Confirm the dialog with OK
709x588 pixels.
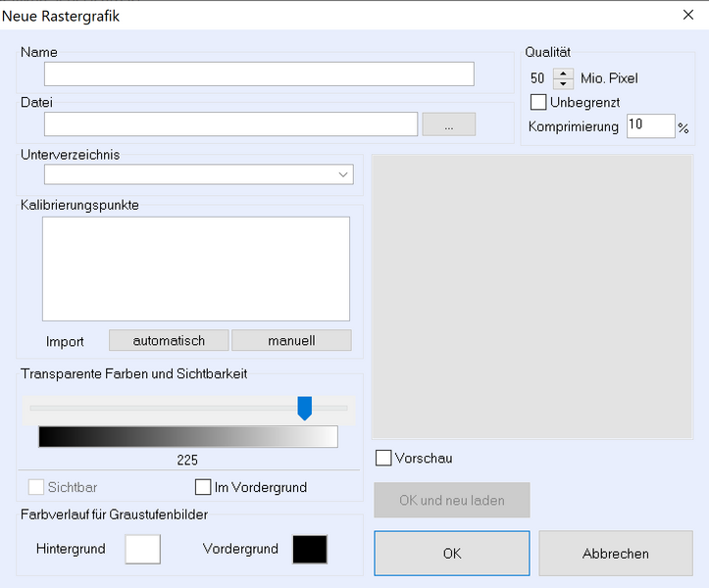pyautogui.click(x=452, y=553)
